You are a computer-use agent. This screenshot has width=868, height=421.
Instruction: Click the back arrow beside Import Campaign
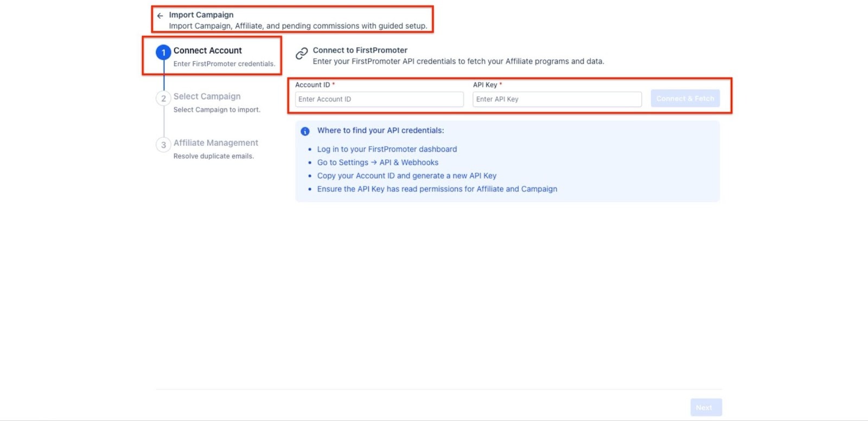[x=160, y=16]
